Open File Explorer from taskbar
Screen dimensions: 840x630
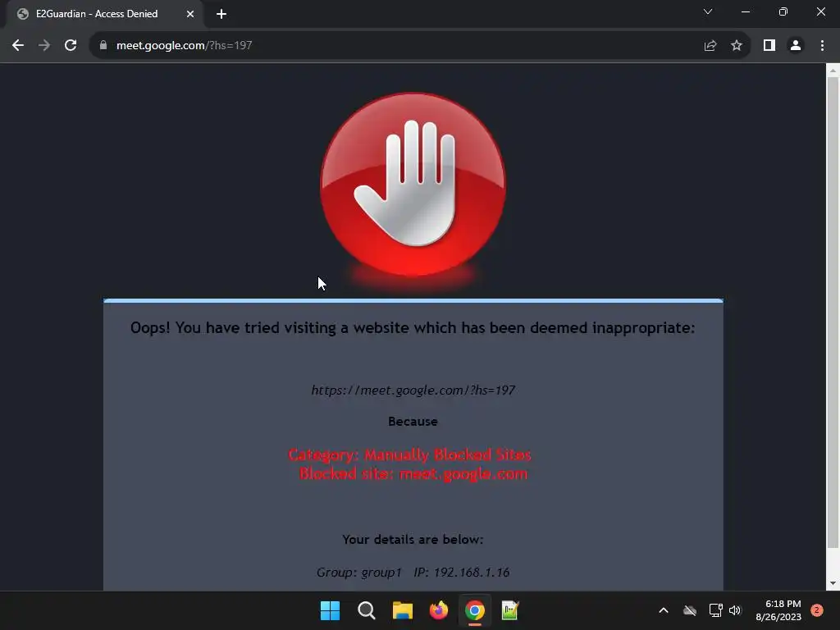click(402, 610)
